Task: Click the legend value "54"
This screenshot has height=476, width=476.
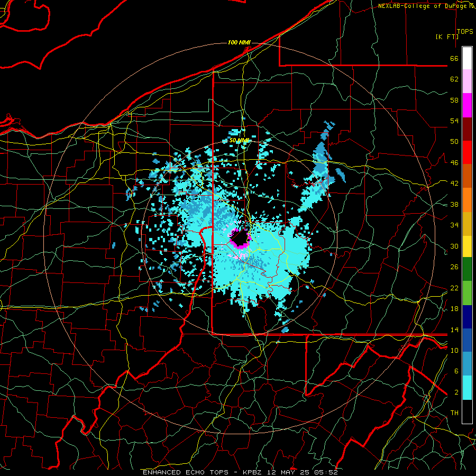Action: coord(454,121)
